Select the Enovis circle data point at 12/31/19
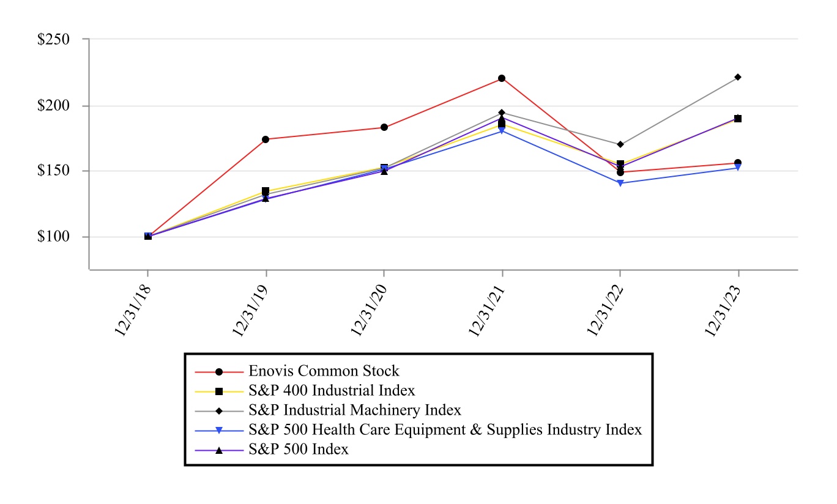This screenshot has height=504, width=837. point(266,139)
